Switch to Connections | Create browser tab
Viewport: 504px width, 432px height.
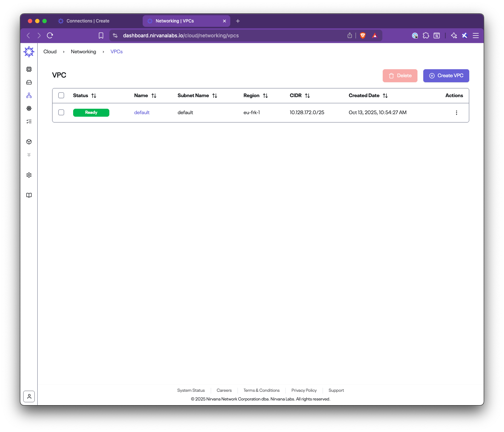[x=88, y=21]
